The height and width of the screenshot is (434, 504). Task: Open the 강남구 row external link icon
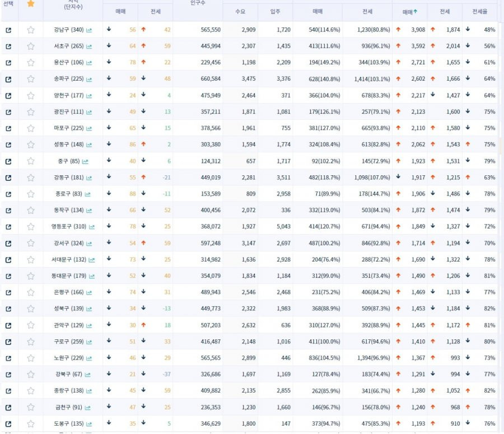tap(8, 30)
